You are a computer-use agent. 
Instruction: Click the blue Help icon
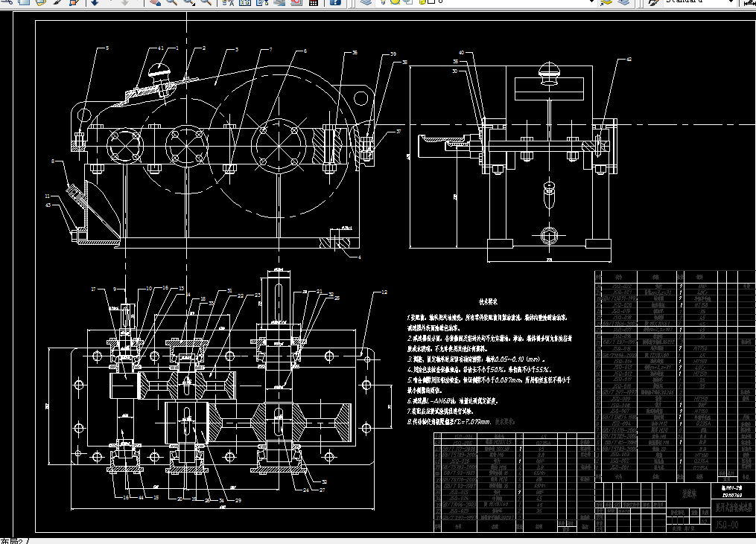[334, 4]
